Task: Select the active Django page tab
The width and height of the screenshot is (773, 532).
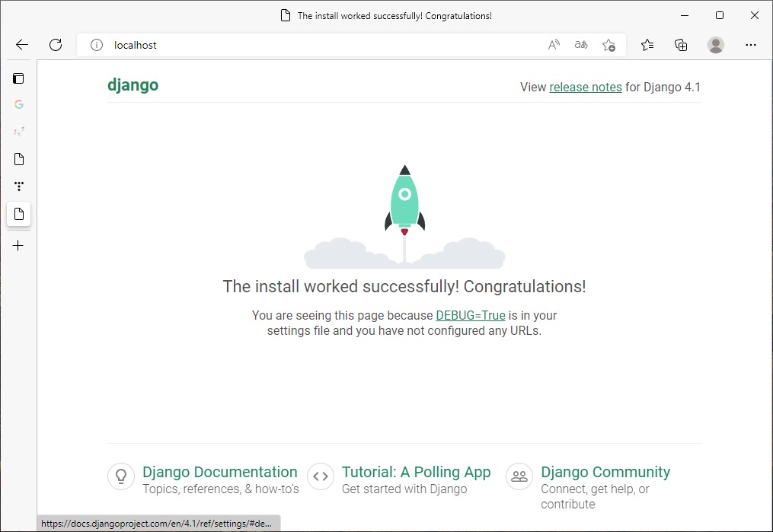Action: pyautogui.click(x=19, y=214)
